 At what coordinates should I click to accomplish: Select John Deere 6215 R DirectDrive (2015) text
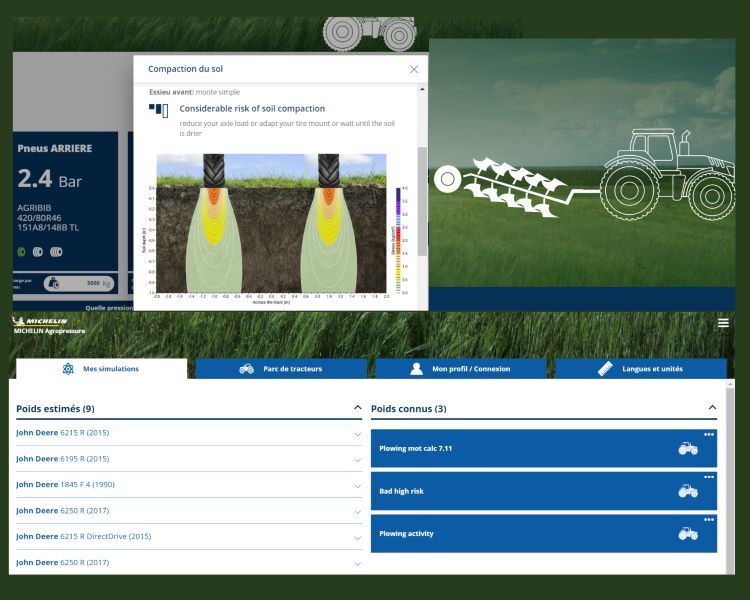84,537
